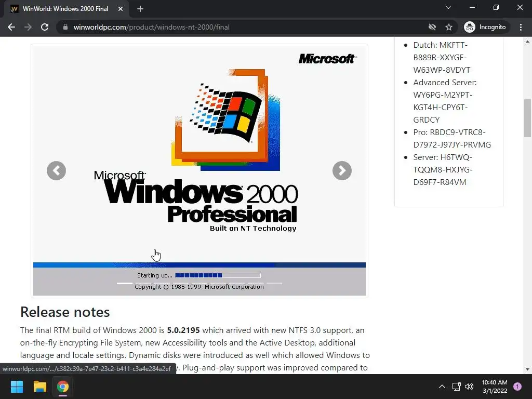Click the Dutch serial MKFTT-B889R-XXYGF list item
This screenshot has height=399, width=532.
tap(442, 57)
